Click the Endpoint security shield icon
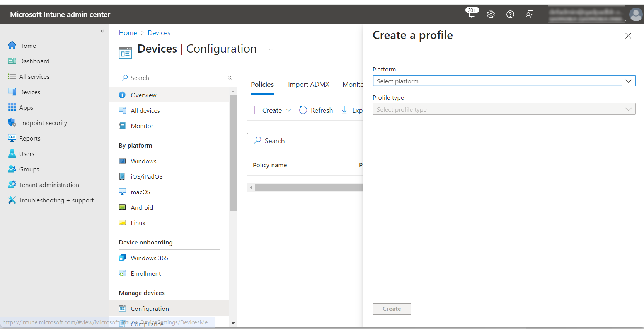The width and height of the screenshot is (644, 329). pos(12,123)
